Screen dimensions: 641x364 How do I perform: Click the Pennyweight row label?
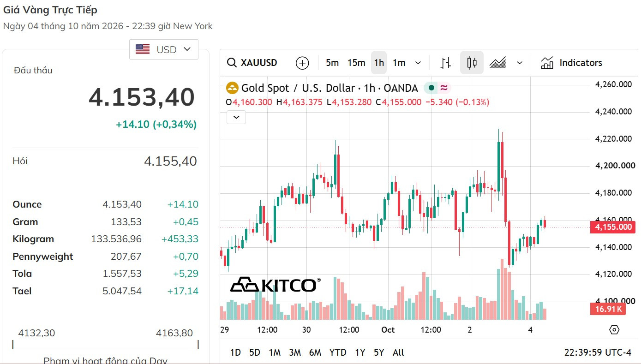(43, 257)
